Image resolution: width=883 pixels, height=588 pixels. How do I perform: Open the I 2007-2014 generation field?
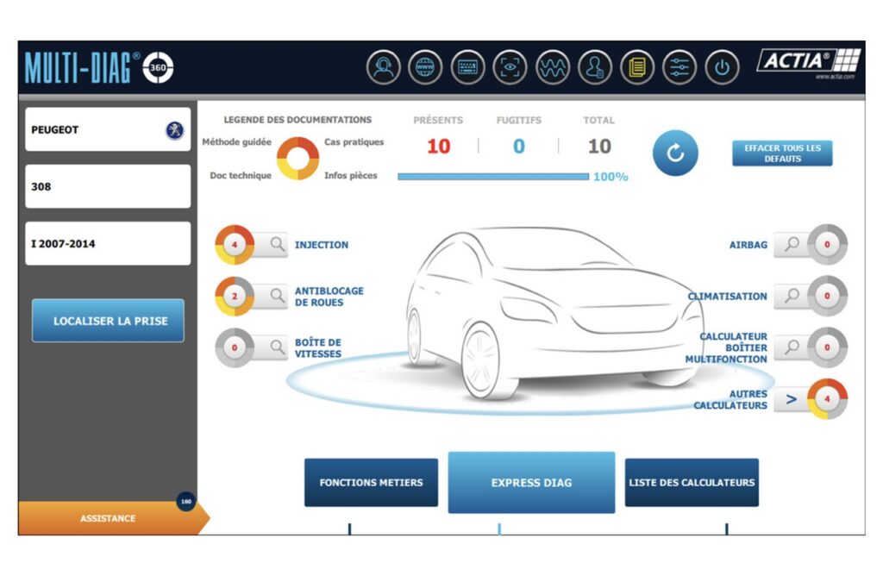pos(108,244)
